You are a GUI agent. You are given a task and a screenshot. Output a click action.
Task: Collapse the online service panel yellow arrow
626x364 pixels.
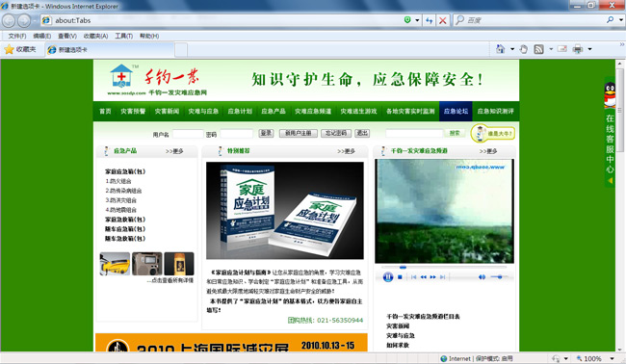tap(610, 181)
